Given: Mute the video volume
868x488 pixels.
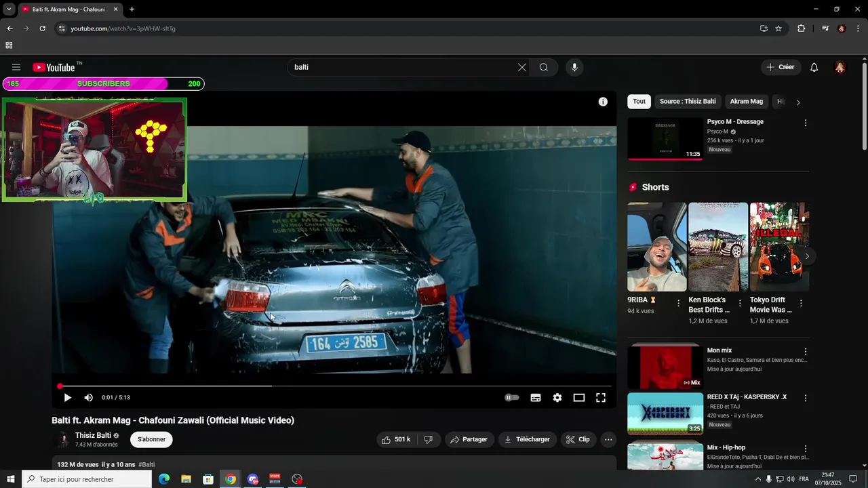Looking at the screenshot, I should [x=88, y=398].
